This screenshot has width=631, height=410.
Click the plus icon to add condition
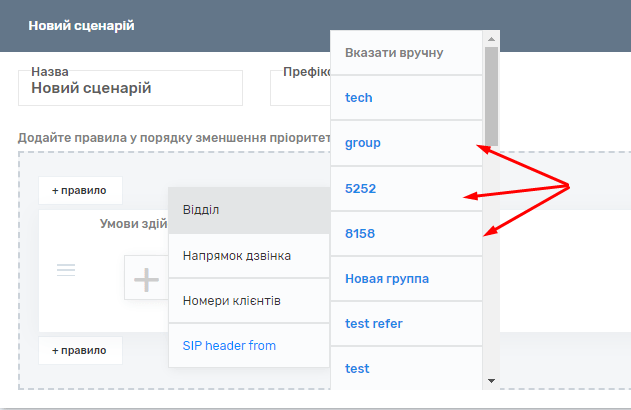[x=146, y=279]
